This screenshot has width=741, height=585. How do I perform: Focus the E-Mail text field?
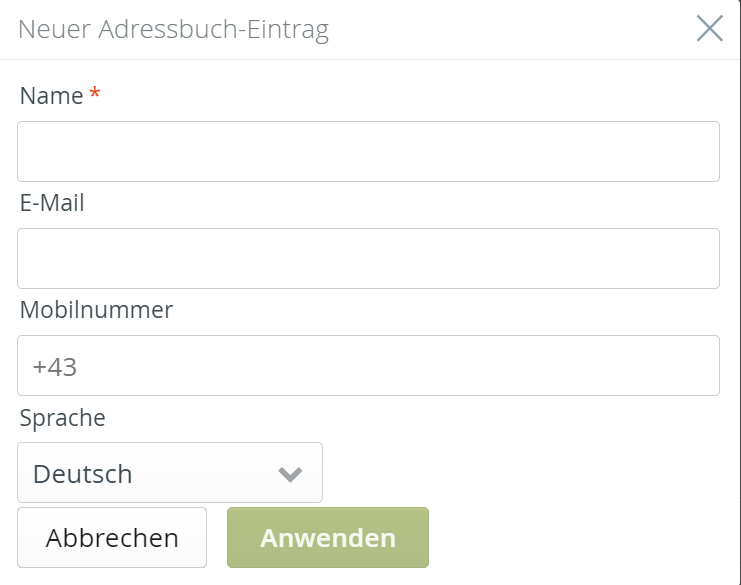[368, 259]
